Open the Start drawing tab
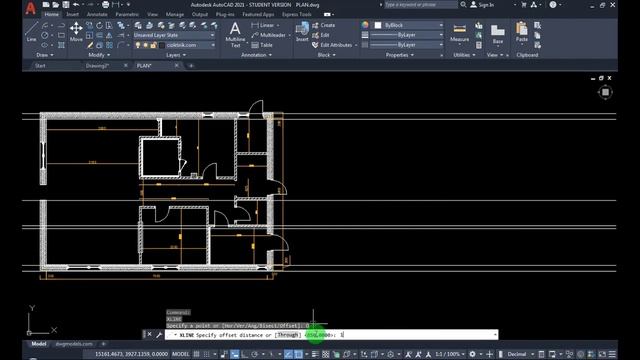Viewport: 640px width, 360px height. [x=40, y=66]
